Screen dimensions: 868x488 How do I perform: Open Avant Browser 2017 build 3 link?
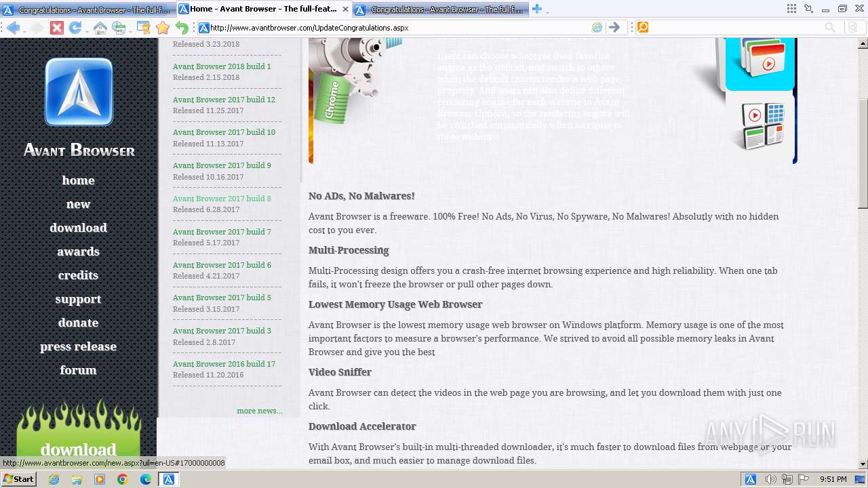(222, 331)
